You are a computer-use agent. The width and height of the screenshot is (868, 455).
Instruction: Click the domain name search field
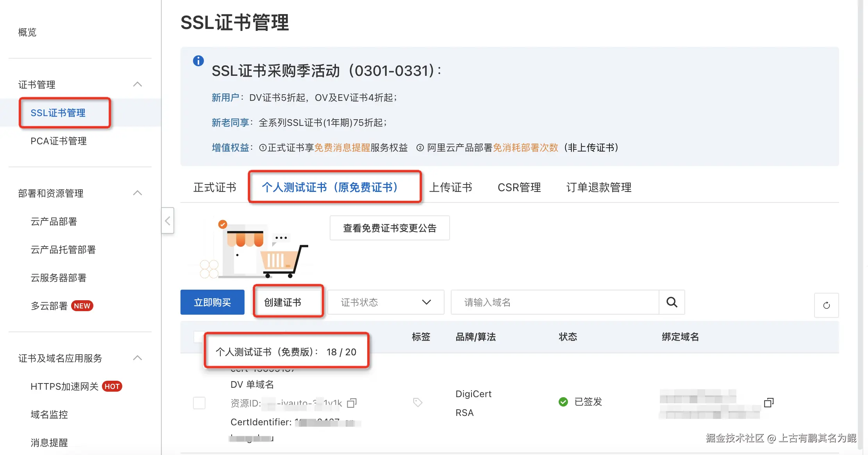click(555, 302)
